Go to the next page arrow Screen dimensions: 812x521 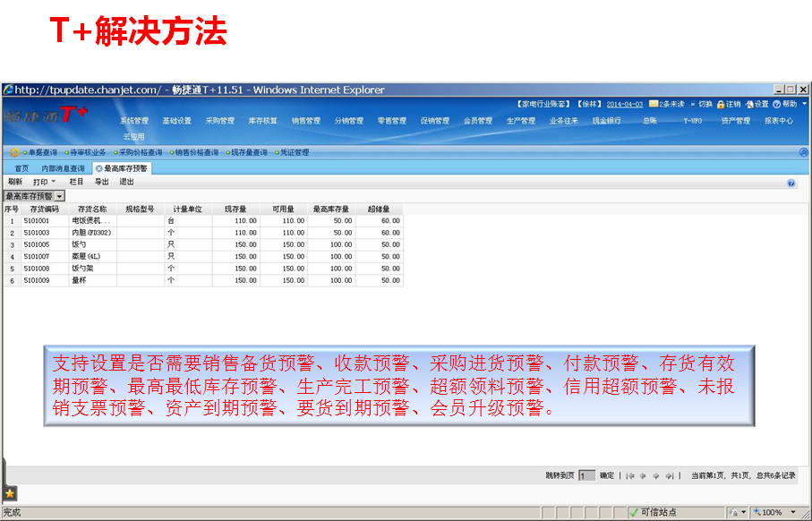coord(655,476)
